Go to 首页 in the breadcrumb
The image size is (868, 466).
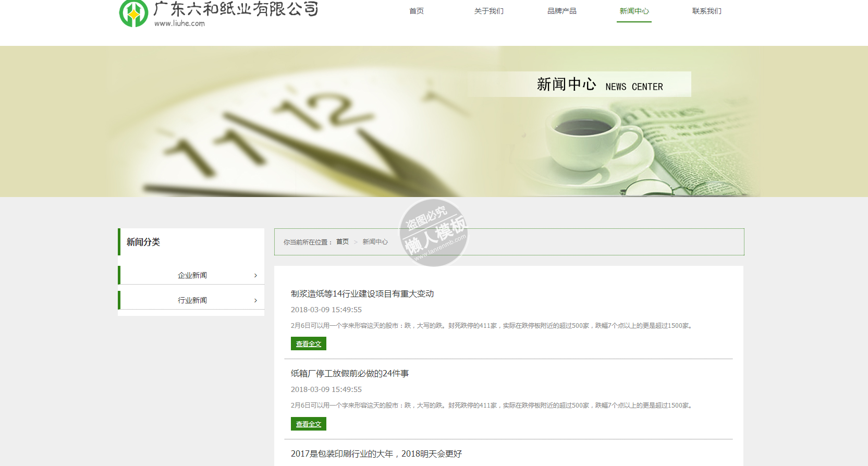pyautogui.click(x=343, y=242)
